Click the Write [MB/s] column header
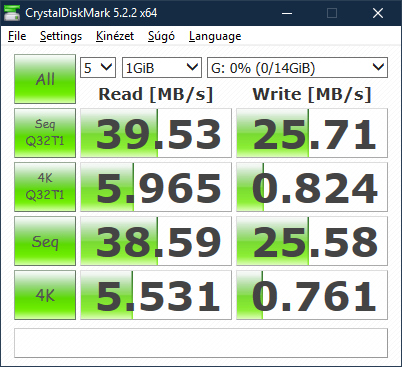Viewport: 402px width, 367px height. point(312,94)
